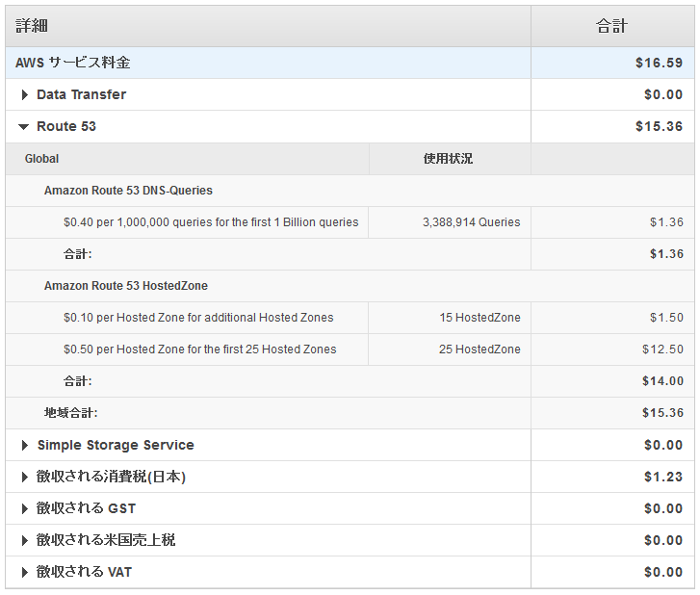Click the Global region label

[41, 159]
